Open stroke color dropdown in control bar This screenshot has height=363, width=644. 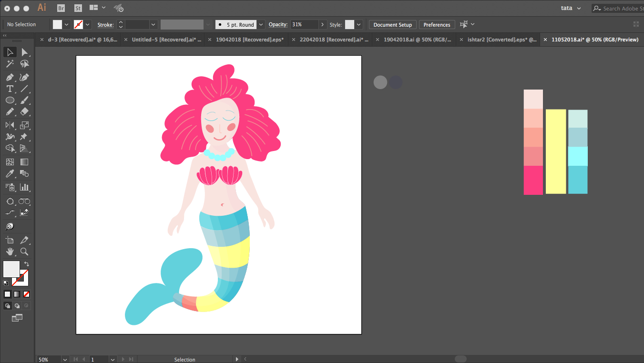click(x=88, y=24)
